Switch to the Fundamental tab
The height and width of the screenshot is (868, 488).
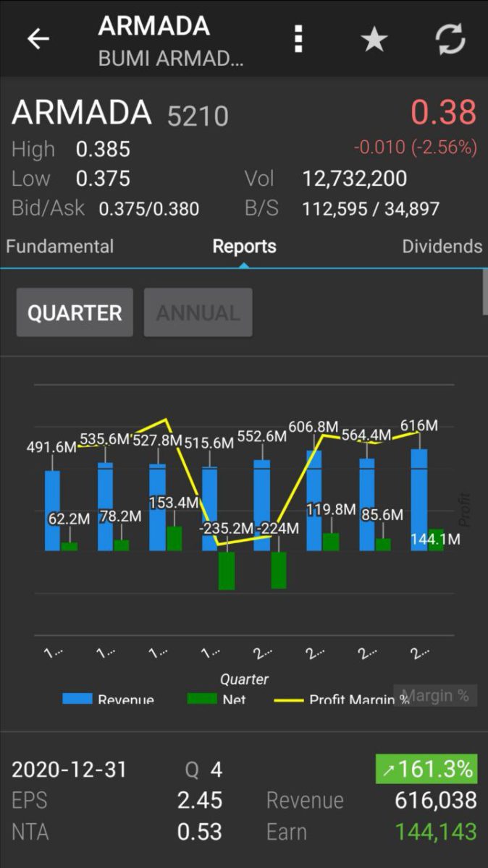pos(60,246)
